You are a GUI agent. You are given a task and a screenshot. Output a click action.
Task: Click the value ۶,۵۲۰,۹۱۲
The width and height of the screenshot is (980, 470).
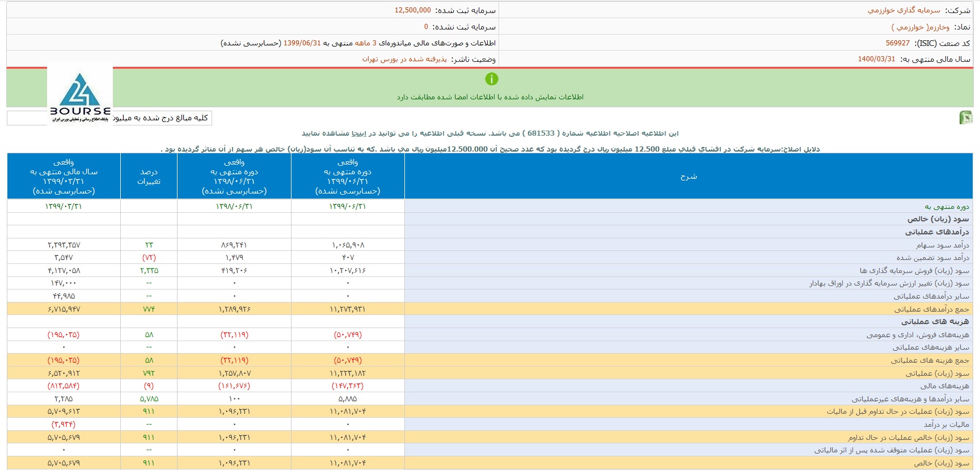64,374
